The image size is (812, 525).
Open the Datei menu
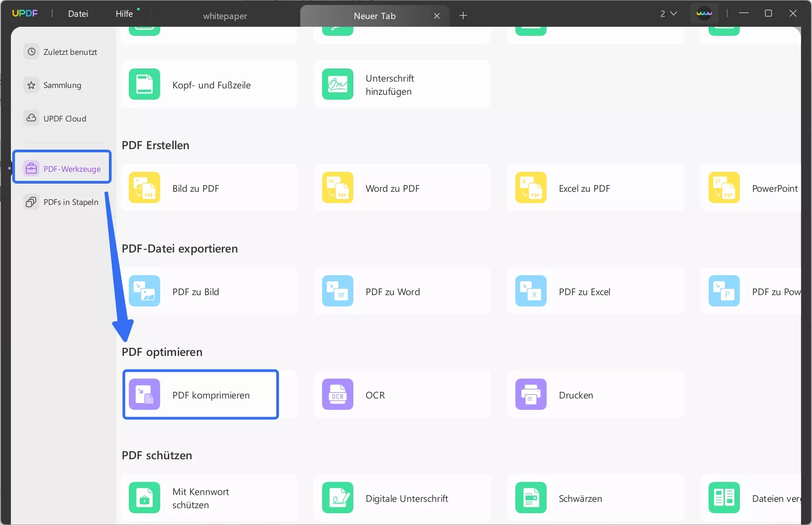[x=78, y=14]
